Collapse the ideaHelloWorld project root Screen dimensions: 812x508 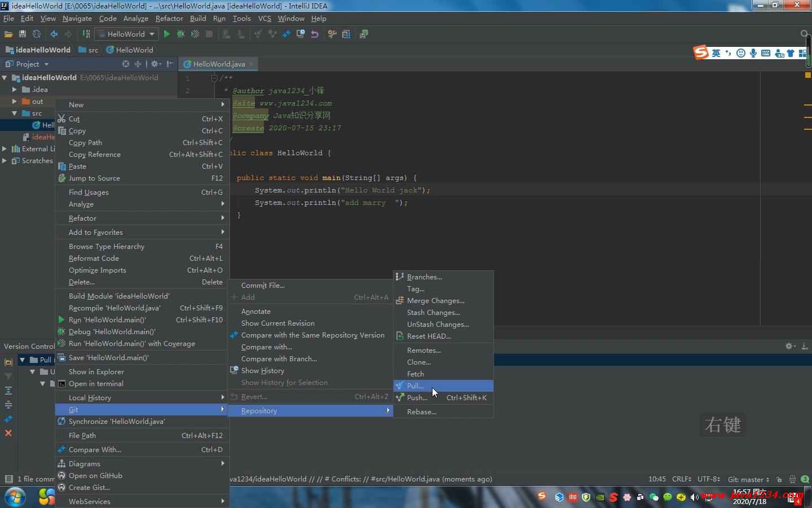click(x=5, y=78)
